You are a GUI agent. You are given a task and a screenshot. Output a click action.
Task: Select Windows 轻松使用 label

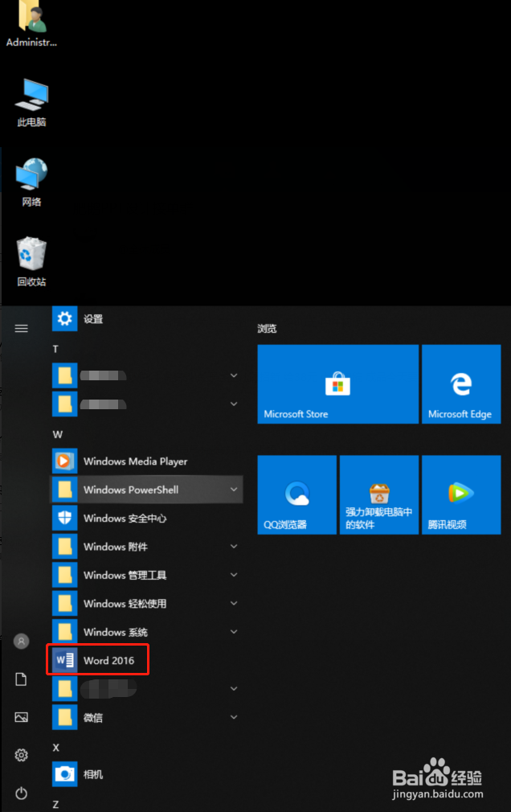point(125,604)
